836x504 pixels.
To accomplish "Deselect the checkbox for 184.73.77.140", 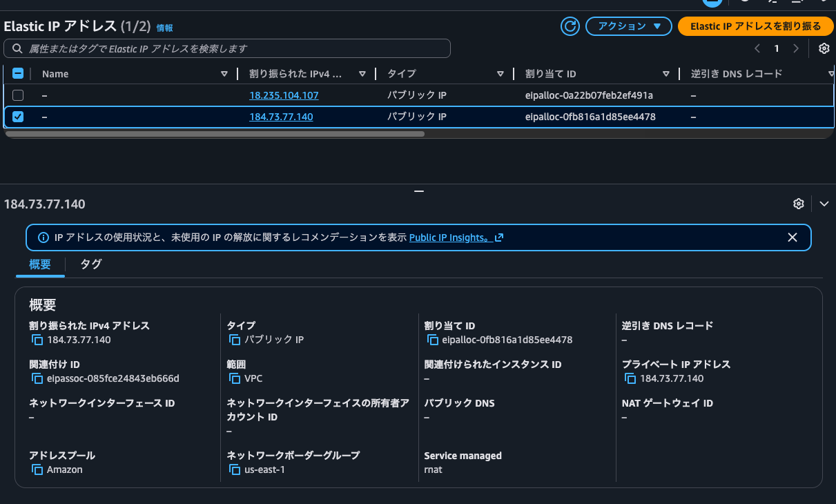I will tap(18, 117).
